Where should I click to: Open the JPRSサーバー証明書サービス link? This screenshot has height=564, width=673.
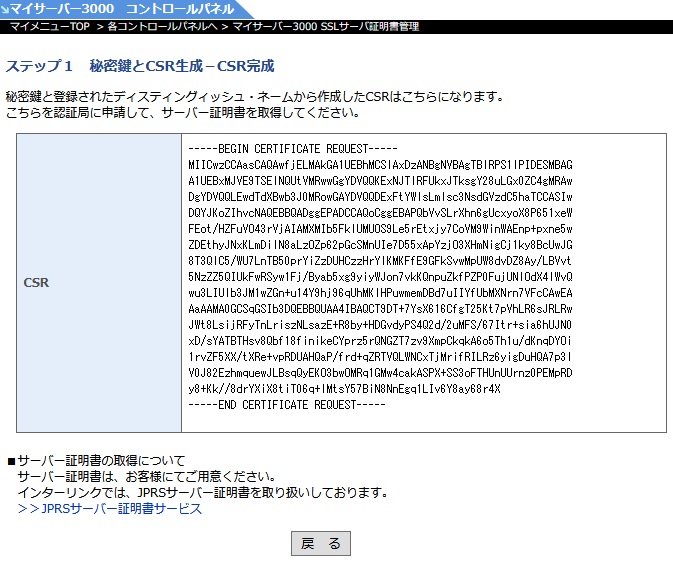pyautogui.click(x=121, y=509)
